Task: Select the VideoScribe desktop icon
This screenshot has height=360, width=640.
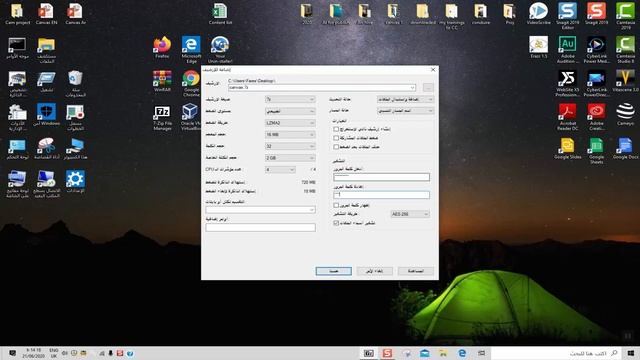Action: 538,14
